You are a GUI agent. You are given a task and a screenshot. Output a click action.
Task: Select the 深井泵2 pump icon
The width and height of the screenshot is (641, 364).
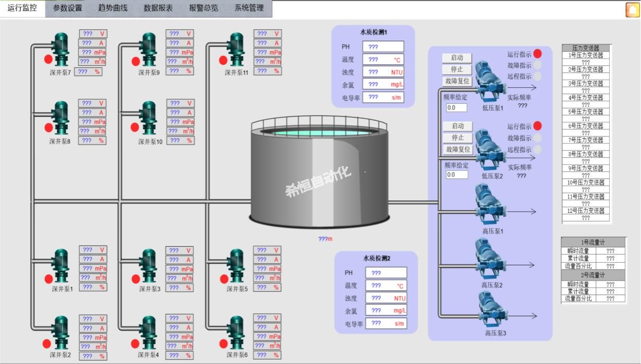[61, 333]
